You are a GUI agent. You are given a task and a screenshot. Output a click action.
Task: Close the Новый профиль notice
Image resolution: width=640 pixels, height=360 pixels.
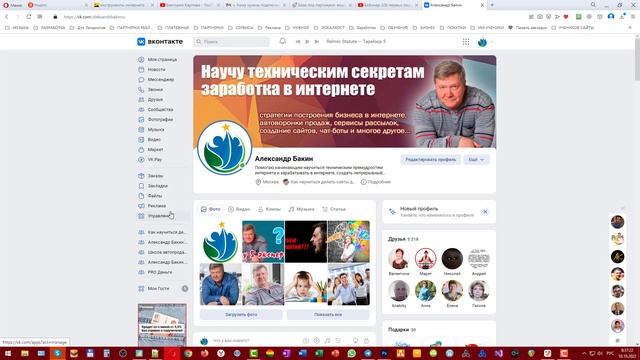tap(485, 211)
